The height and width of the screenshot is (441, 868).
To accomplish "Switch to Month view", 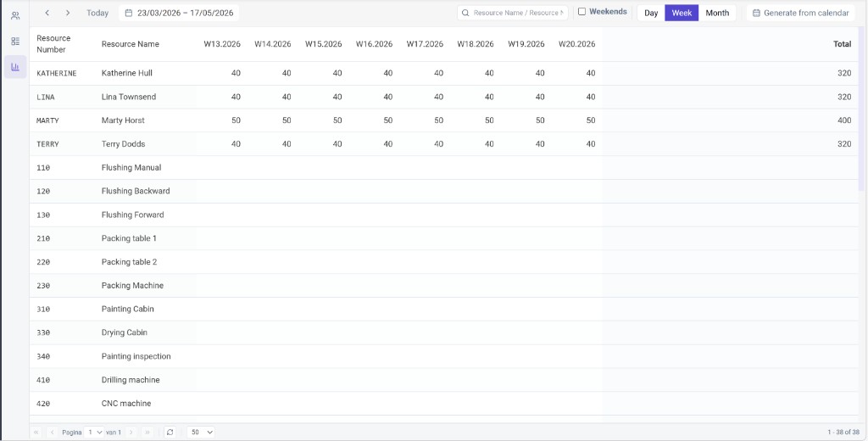I will tap(717, 13).
